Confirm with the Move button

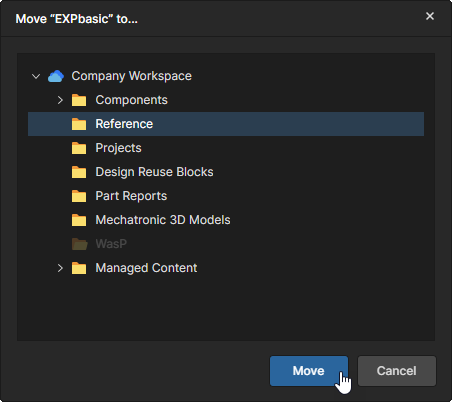click(x=309, y=371)
